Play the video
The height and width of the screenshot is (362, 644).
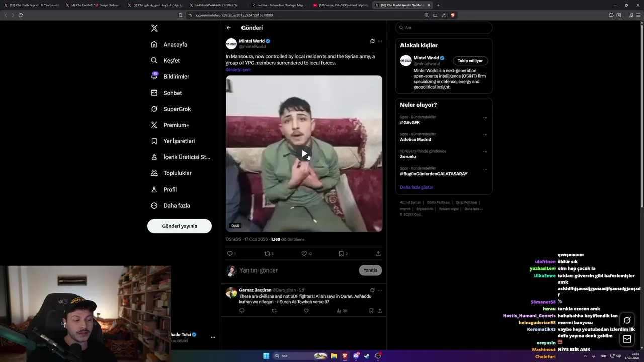tap(304, 153)
